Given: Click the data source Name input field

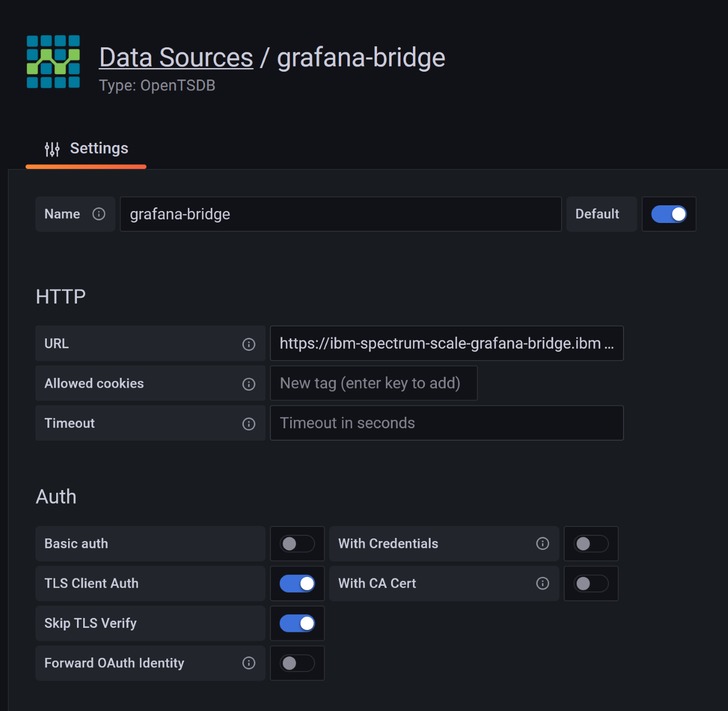Looking at the screenshot, I should pos(340,214).
